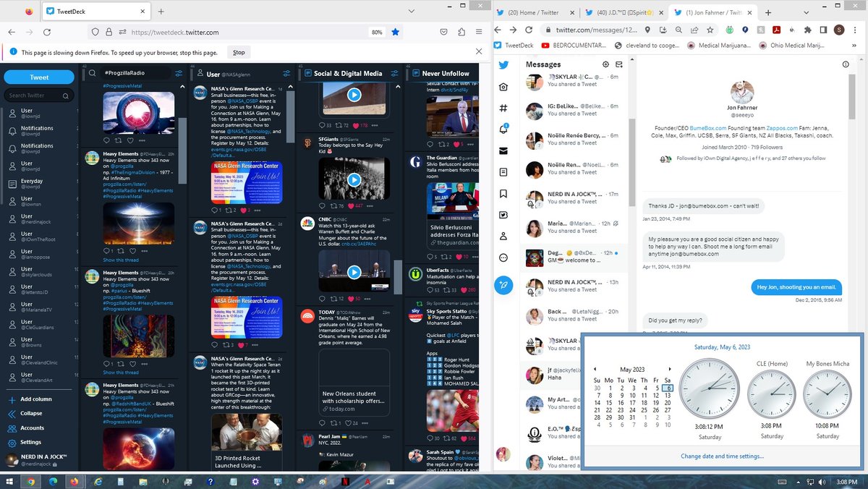
Task: Click the Firefox Pocket save icon
Action: [x=444, y=32]
